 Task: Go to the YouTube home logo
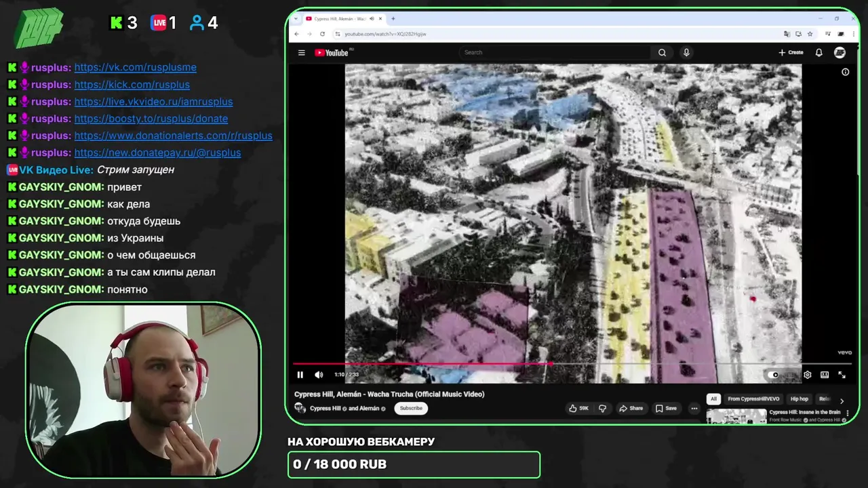pyautogui.click(x=332, y=52)
